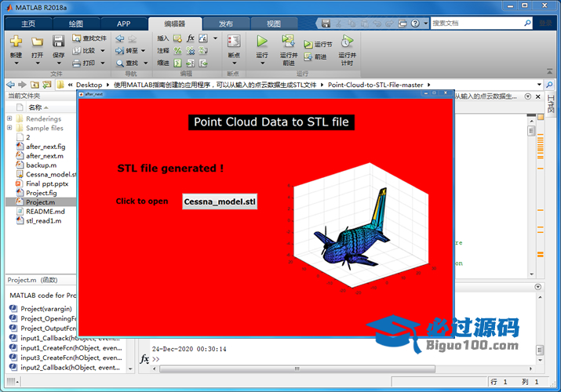
Task: Open command window actions dropdown circle
Action: tap(537, 287)
